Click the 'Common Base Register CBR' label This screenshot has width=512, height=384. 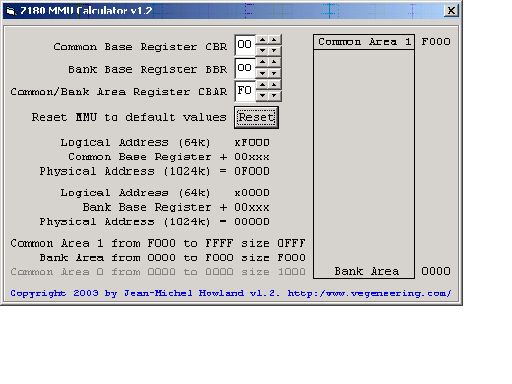coord(140,47)
